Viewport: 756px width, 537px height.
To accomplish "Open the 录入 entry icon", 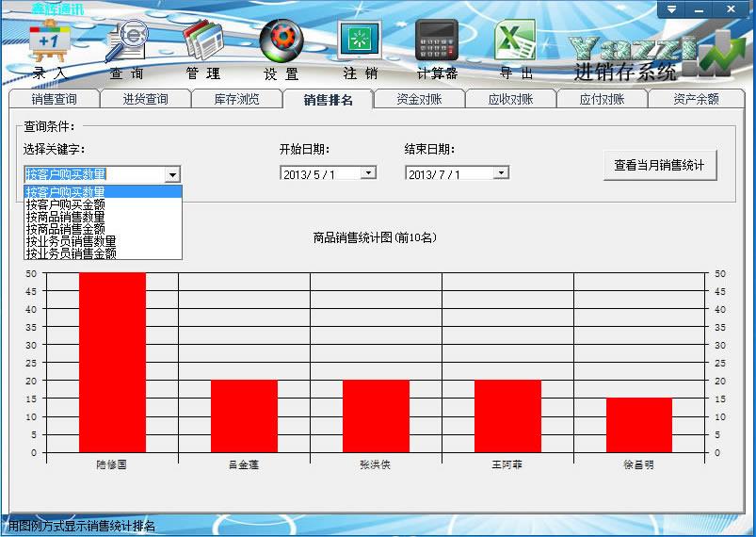I will tap(50, 42).
